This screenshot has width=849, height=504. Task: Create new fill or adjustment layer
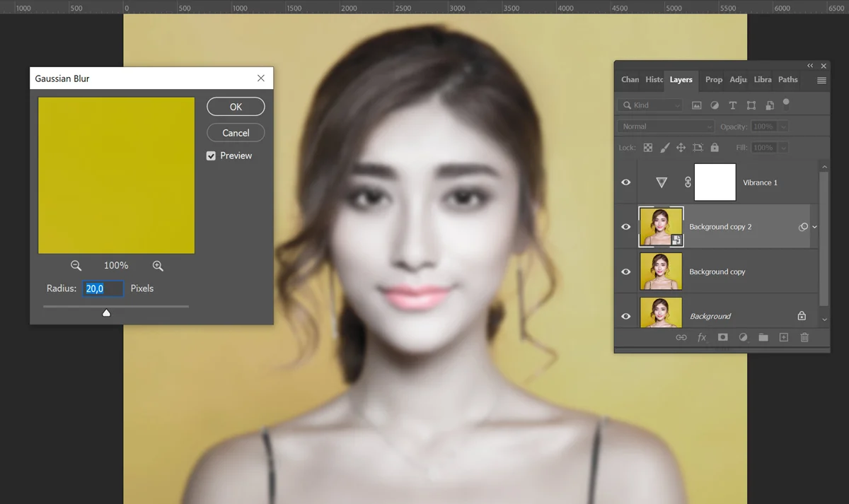pyautogui.click(x=743, y=338)
